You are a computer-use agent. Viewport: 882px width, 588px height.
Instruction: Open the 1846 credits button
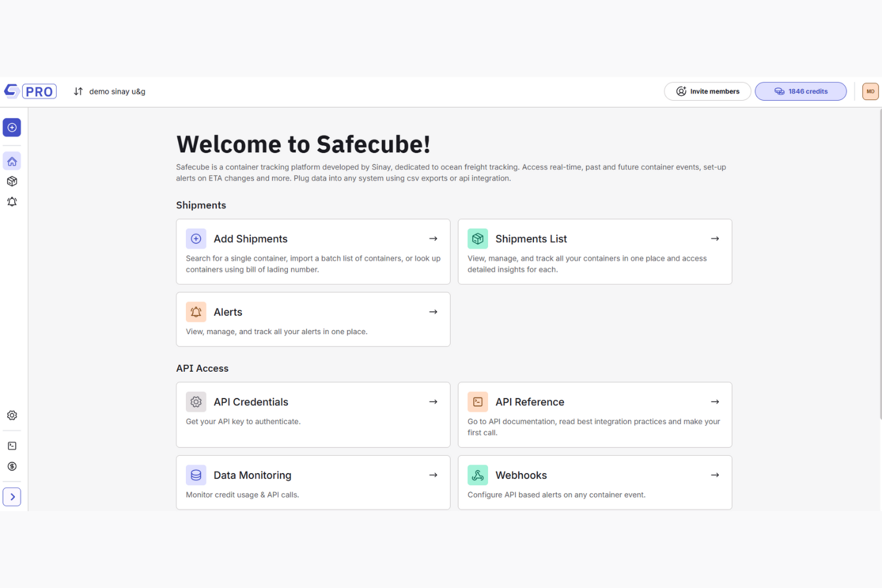800,91
